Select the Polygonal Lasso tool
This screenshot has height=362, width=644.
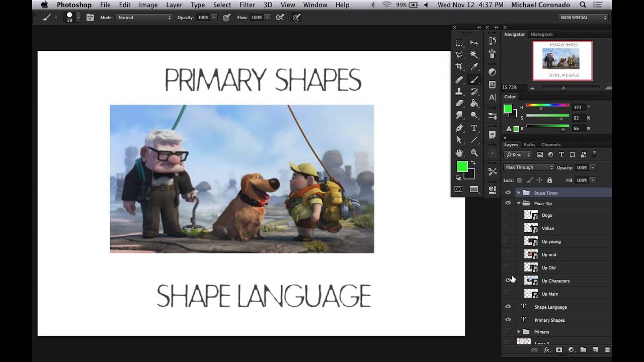tap(459, 55)
